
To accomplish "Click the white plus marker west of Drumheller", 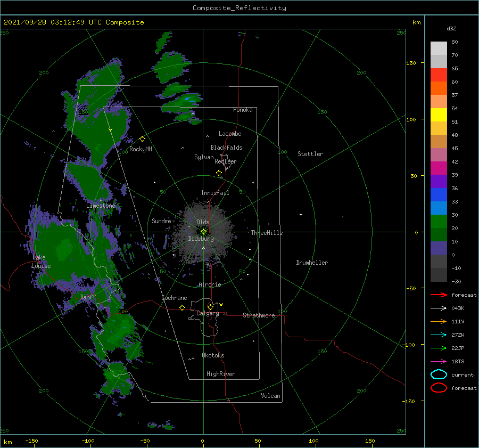I will pyautogui.click(x=301, y=214).
